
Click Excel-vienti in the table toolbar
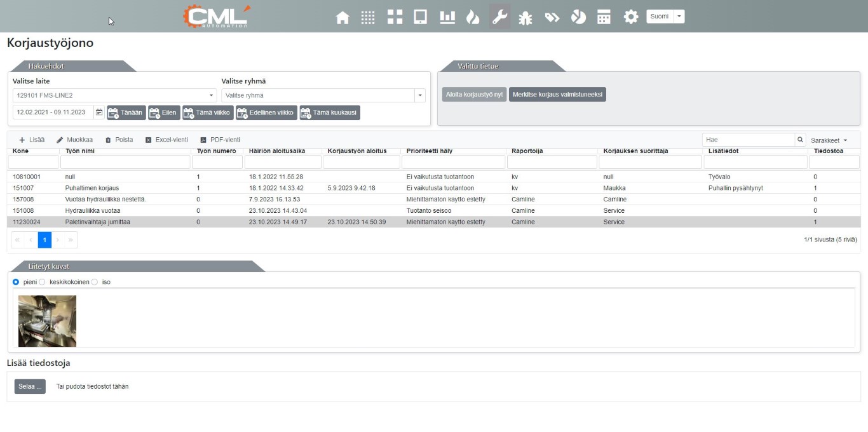pos(166,140)
